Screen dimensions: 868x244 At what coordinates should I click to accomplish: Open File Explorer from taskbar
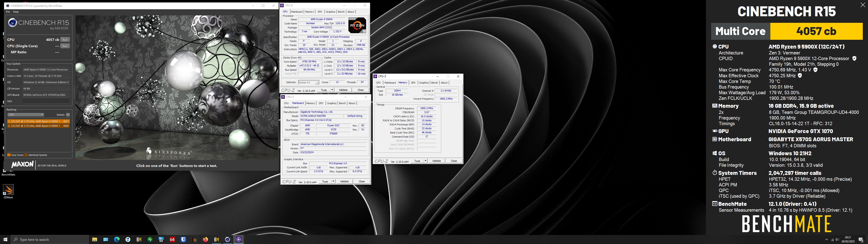(95, 240)
